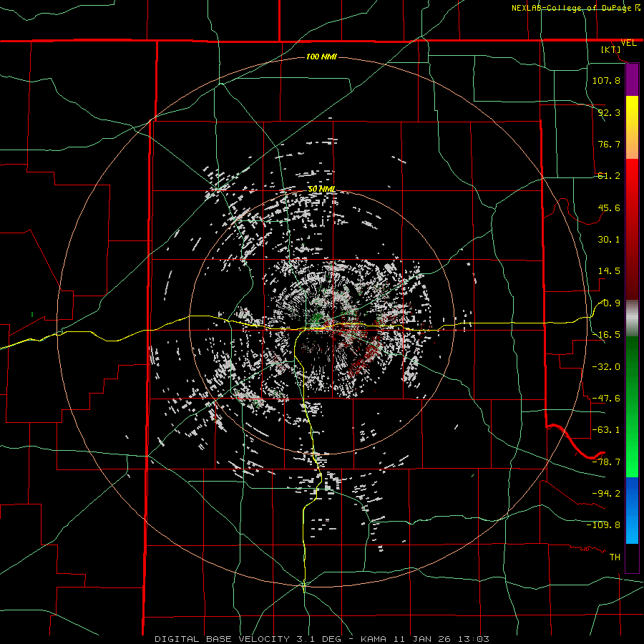Click the 76.7 velocity legend value
The width and height of the screenshot is (644, 644).
tap(609, 144)
